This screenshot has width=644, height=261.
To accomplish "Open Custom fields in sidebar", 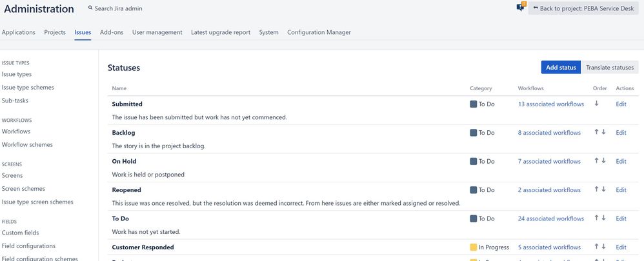I will coord(20,233).
